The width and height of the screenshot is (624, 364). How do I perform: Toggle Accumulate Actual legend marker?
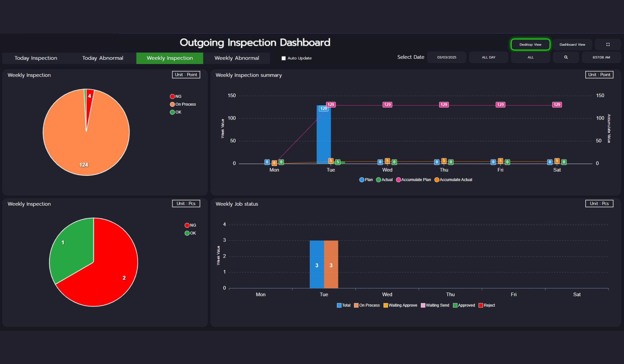click(437, 180)
